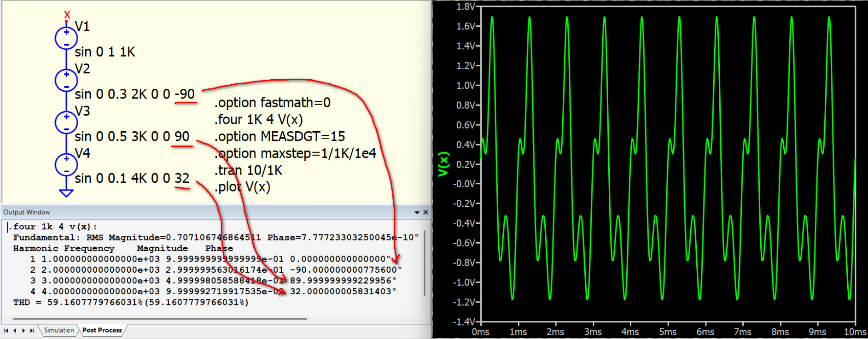Close the Output Window panel
Screen dimensions: 868x339
pyautogui.click(x=425, y=212)
